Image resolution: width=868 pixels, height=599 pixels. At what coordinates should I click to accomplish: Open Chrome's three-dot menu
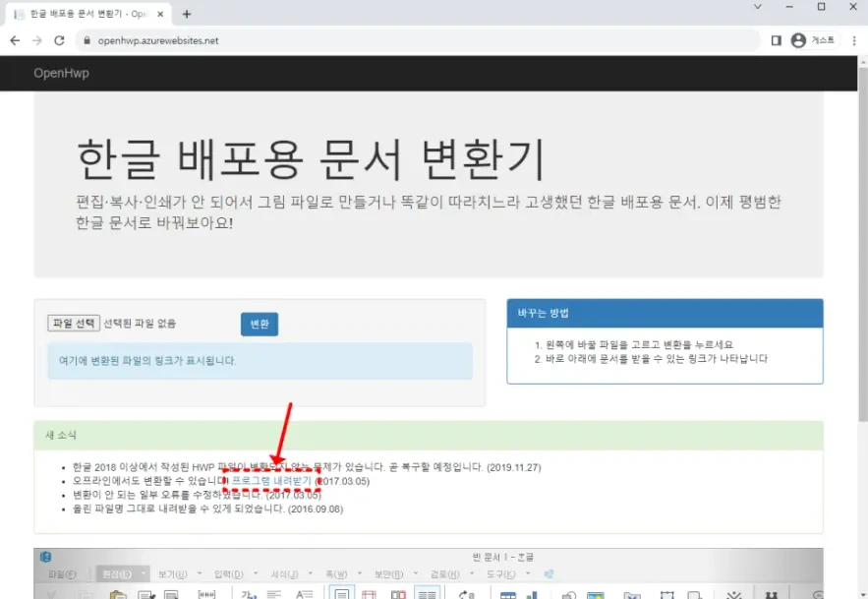[854, 40]
